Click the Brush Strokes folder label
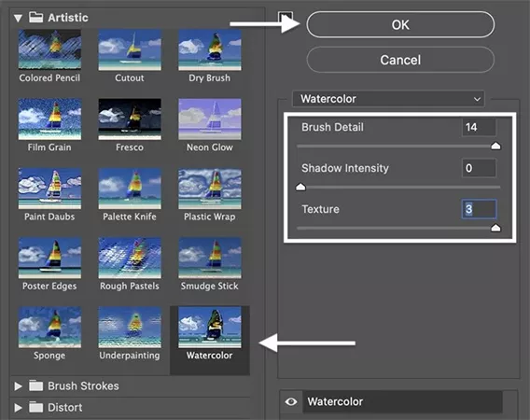This screenshot has height=420, width=530. click(x=83, y=385)
